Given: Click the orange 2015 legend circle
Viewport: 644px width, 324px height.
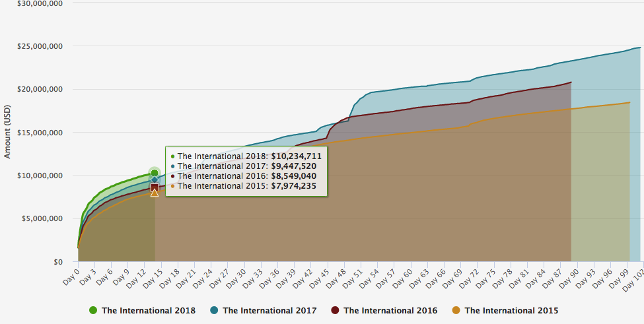Looking at the screenshot, I should click(456, 310).
